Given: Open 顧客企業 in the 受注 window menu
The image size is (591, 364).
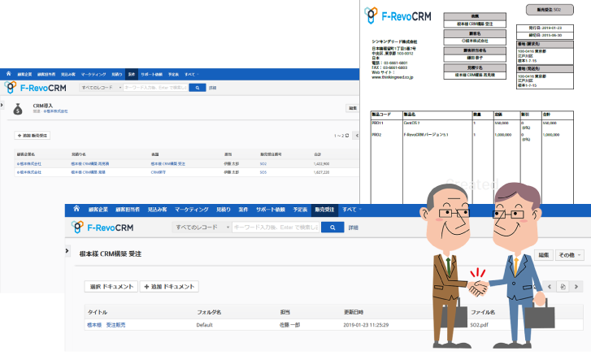Looking at the screenshot, I should coord(98,210).
